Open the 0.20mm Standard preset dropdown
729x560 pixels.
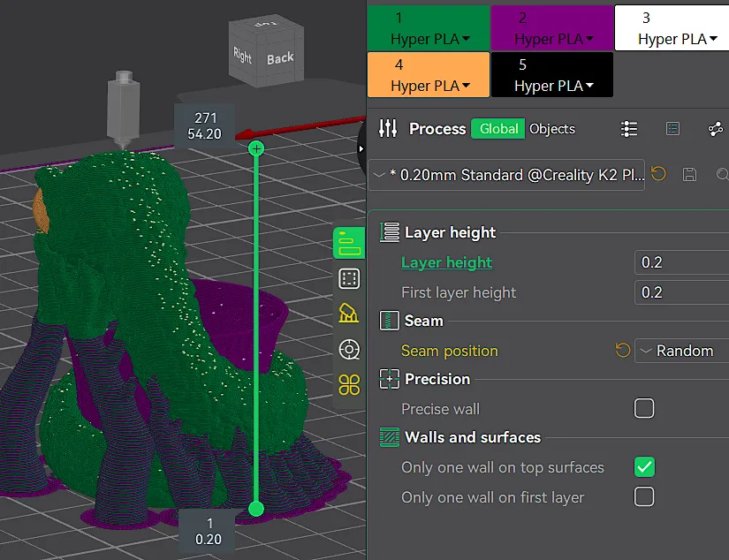coord(506,175)
